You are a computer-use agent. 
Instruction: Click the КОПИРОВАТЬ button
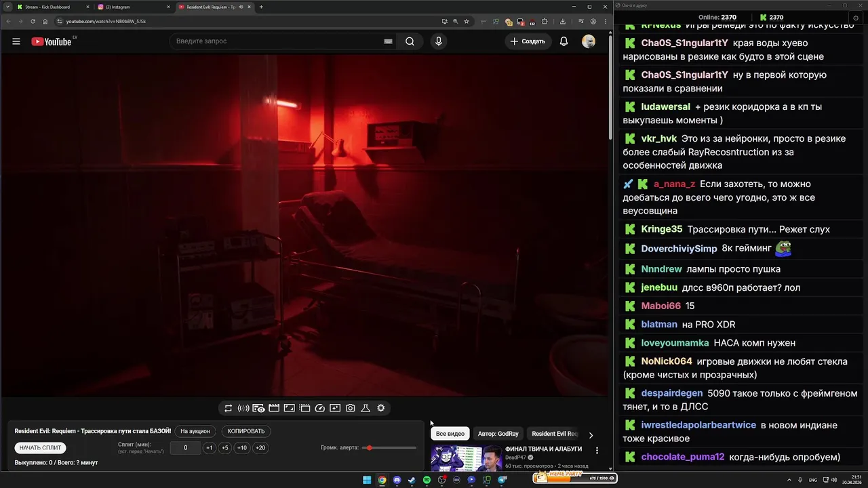[246, 431]
